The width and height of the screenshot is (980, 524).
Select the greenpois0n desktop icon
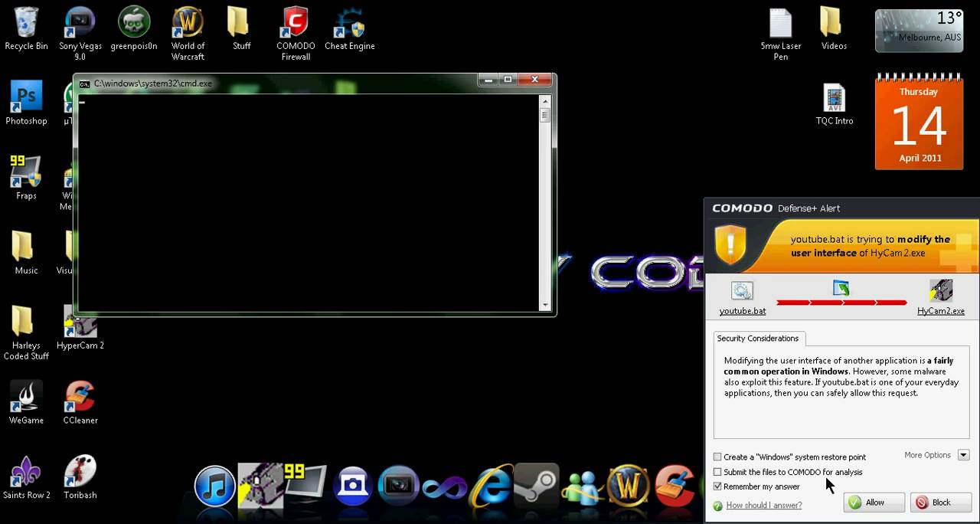coord(134,28)
